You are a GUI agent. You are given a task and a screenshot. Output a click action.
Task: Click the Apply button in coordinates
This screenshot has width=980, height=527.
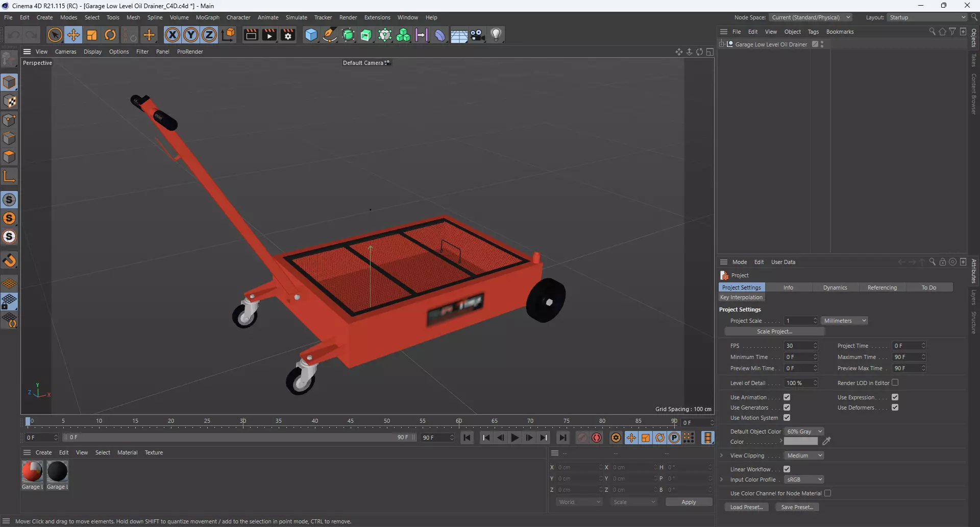tap(689, 502)
